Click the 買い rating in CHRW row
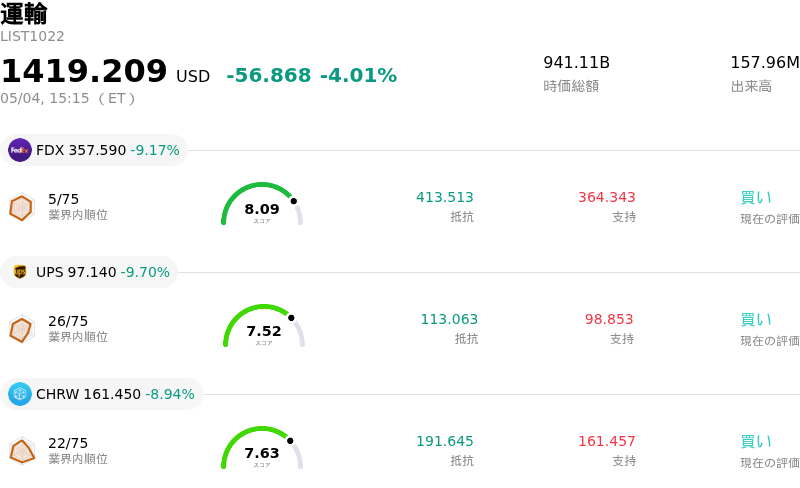This screenshot has height=488, width=800. pos(756,441)
